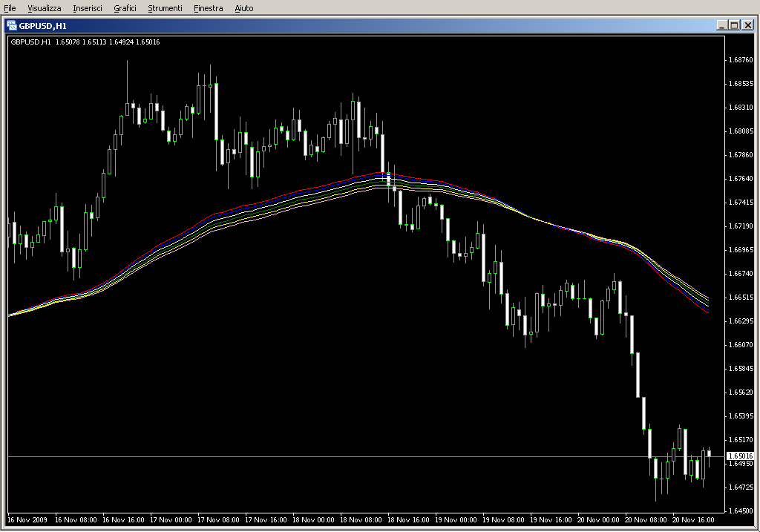Image resolution: width=760 pixels, height=532 pixels.
Task: Click the 19 Nov 00:00 time label
Action: [x=456, y=520]
